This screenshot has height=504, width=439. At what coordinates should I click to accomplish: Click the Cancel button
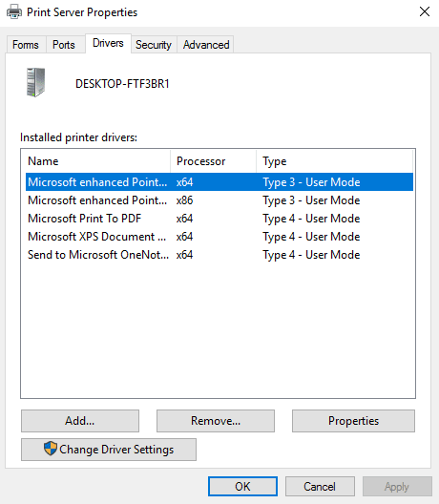coord(320,486)
